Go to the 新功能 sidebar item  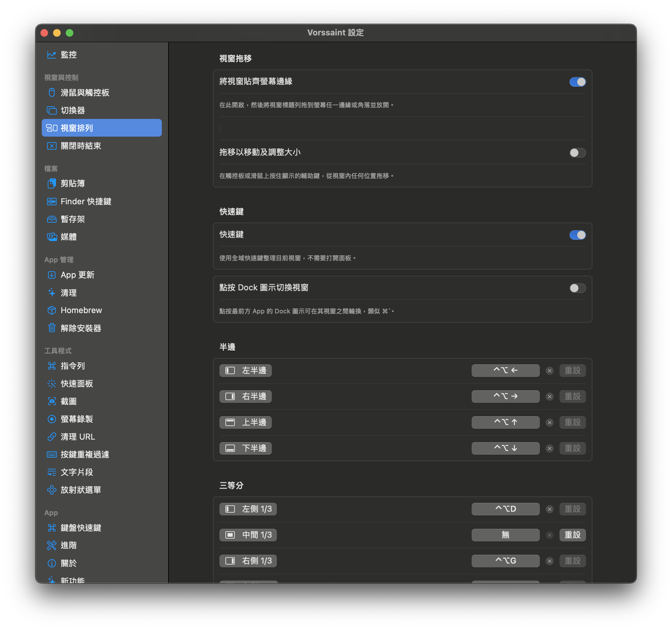(x=101, y=580)
